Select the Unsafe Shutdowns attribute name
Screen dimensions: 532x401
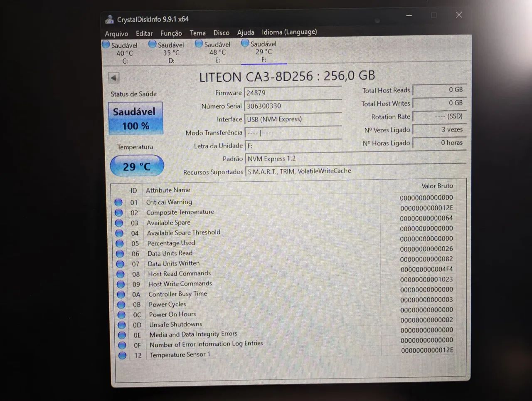pyautogui.click(x=176, y=324)
